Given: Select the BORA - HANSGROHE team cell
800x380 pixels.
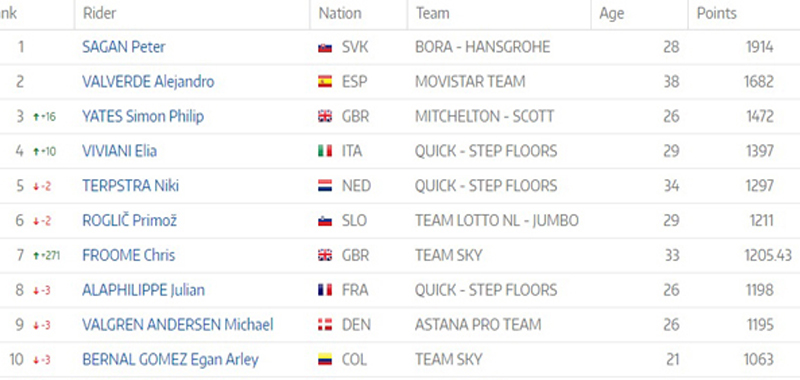Looking at the screenshot, I should [483, 47].
